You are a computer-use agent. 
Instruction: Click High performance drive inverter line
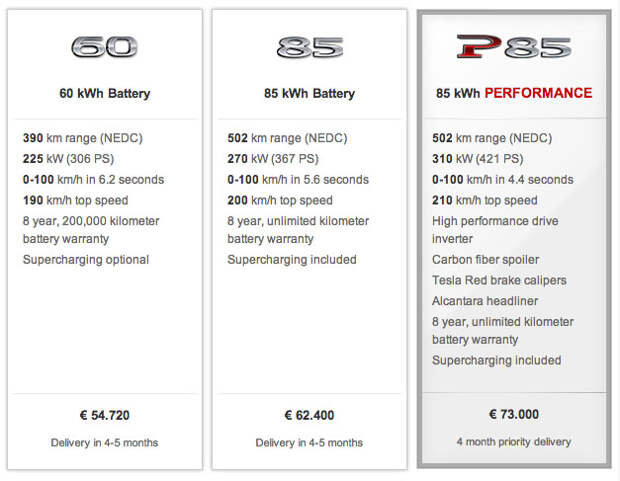pyautogui.click(x=495, y=230)
